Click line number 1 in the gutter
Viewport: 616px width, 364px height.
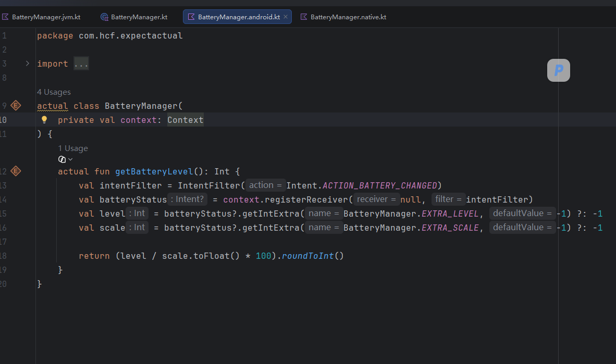(x=4, y=36)
